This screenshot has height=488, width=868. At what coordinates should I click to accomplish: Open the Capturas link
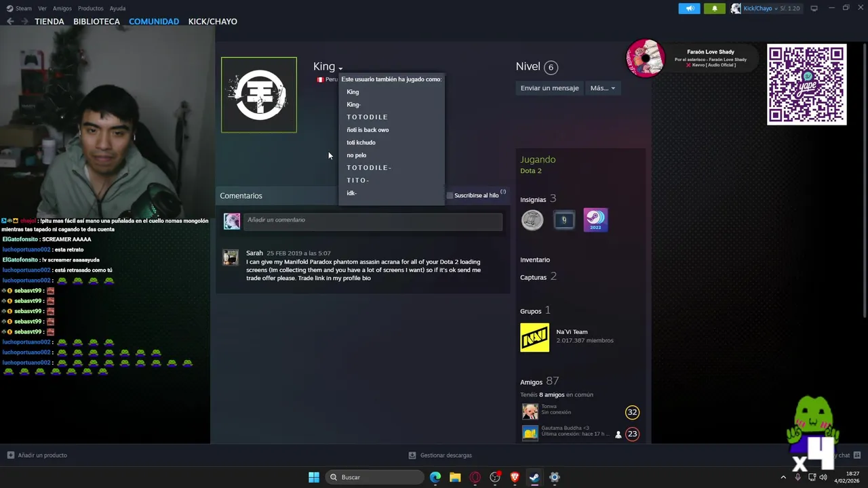(533, 277)
